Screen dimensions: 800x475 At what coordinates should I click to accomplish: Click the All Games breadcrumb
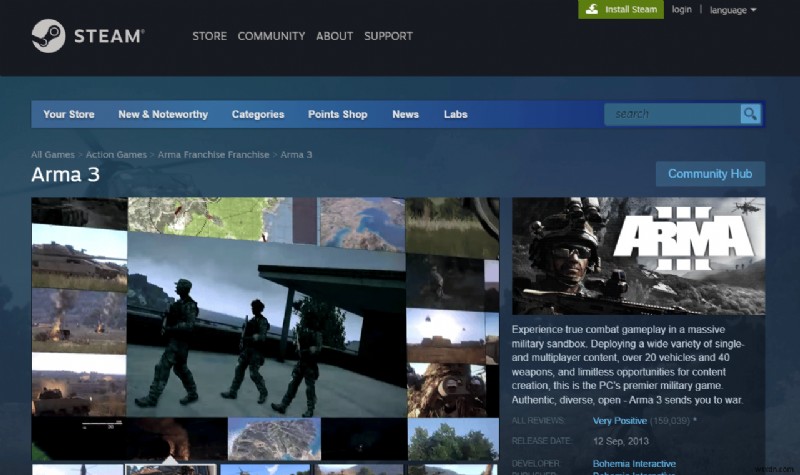click(53, 155)
